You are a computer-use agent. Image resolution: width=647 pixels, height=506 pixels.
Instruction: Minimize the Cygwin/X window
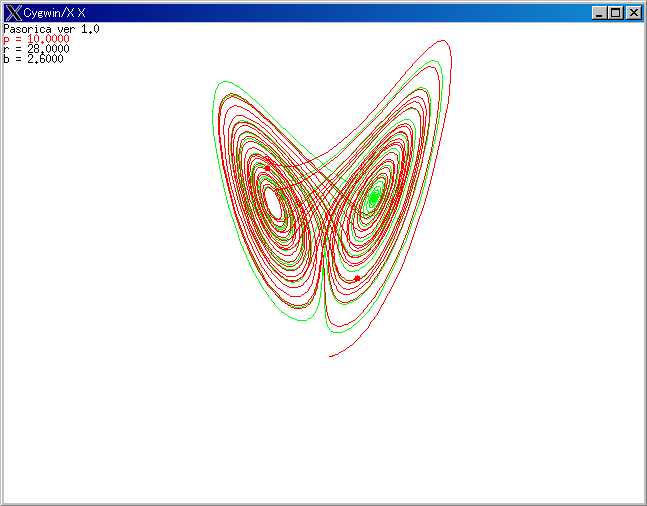click(x=599, y=13)
